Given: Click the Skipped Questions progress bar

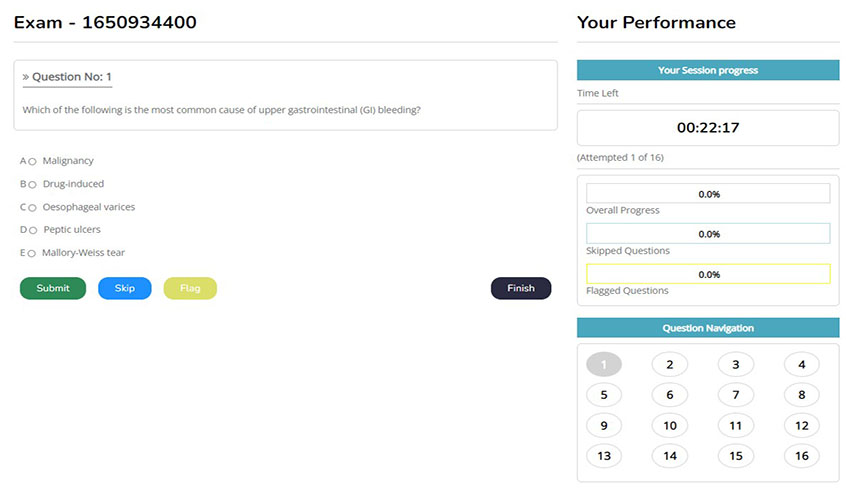Looking at the screenshot, I should (x=708, y=234).
